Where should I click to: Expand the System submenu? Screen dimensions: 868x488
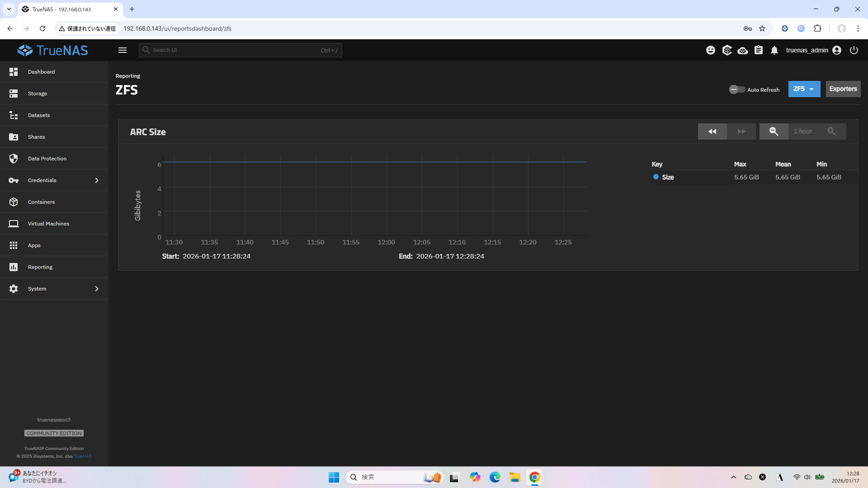tap(96, 289)
